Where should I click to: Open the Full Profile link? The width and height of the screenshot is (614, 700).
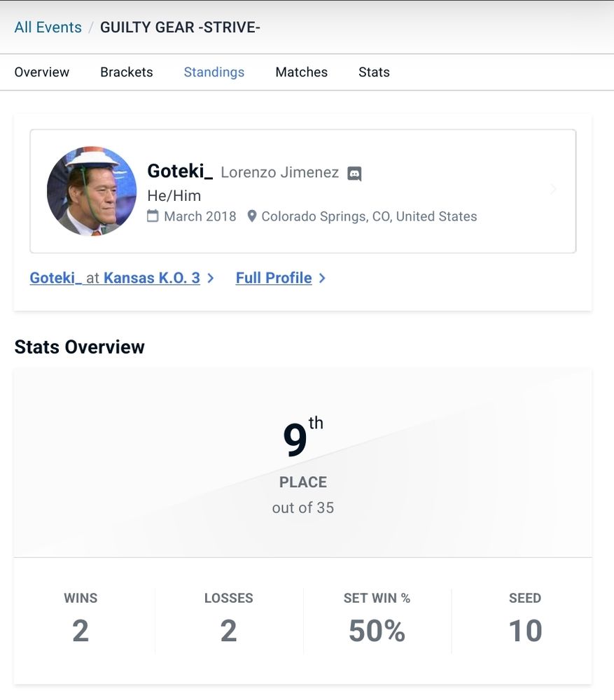click(274, 278)
